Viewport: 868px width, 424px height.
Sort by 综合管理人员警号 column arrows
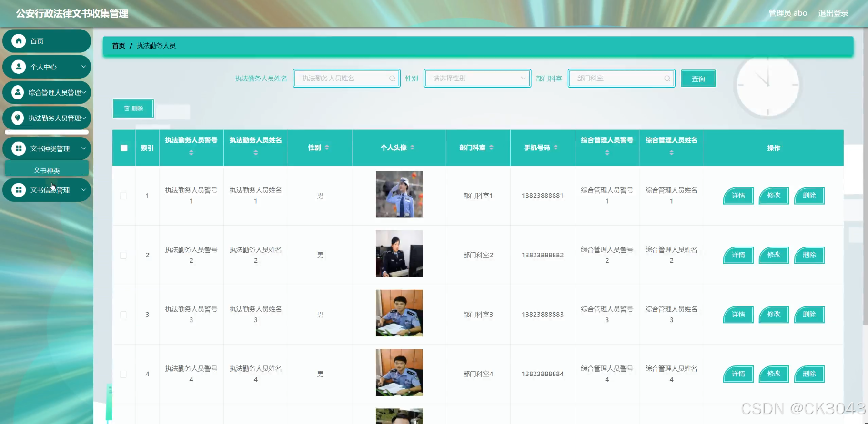coord(607,153)
